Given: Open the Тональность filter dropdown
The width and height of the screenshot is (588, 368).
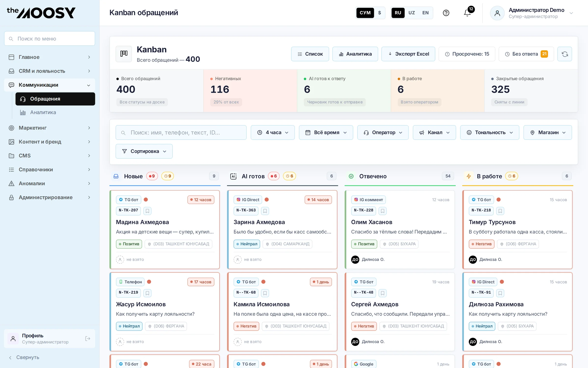Looking at the screenshot, I should pyautogui.click(x=490, y=132).
